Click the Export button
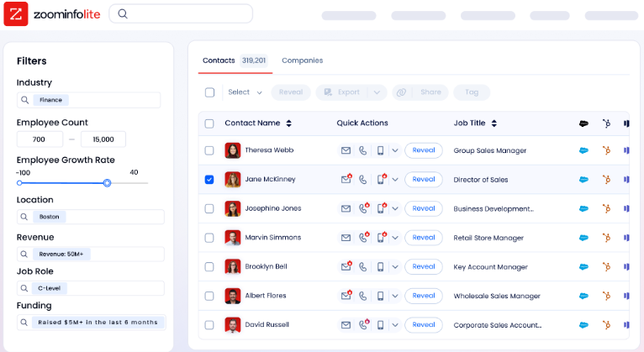 pyautogui.click(x=343, y=92)
